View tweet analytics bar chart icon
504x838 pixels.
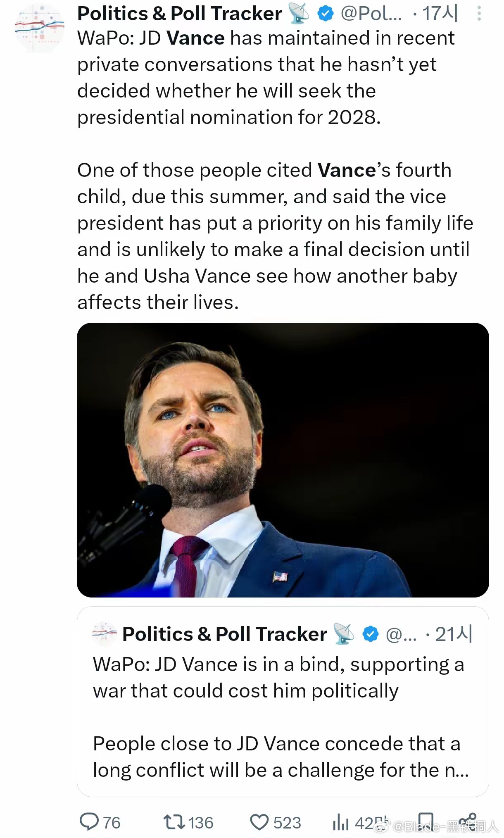340,822
